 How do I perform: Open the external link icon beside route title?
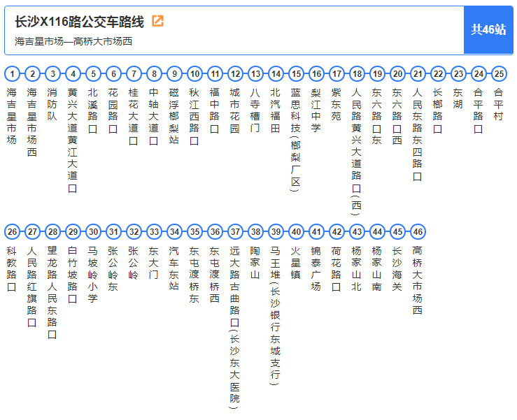pos(157,22)
